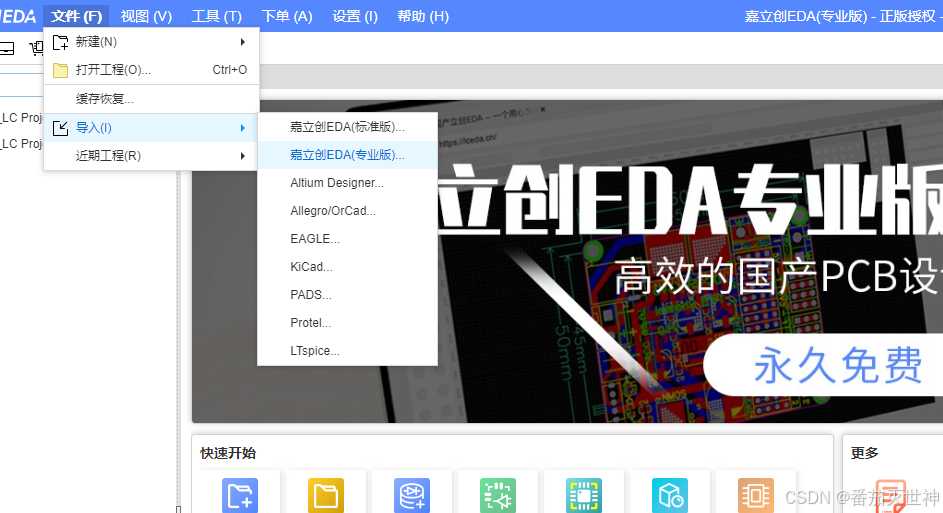Screen dimensions: 943x513
Task: Open the 文件 (F) menu
Action: coord(76,16)
